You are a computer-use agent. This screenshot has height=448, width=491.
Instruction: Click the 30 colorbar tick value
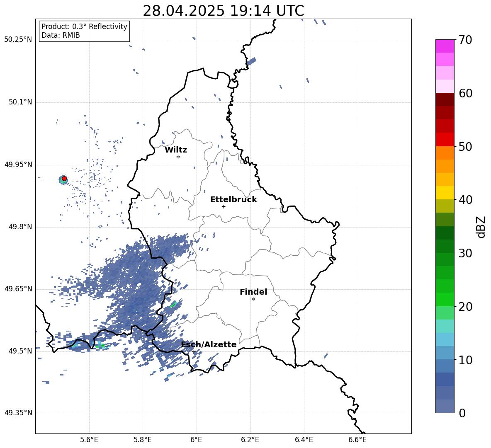465,253
